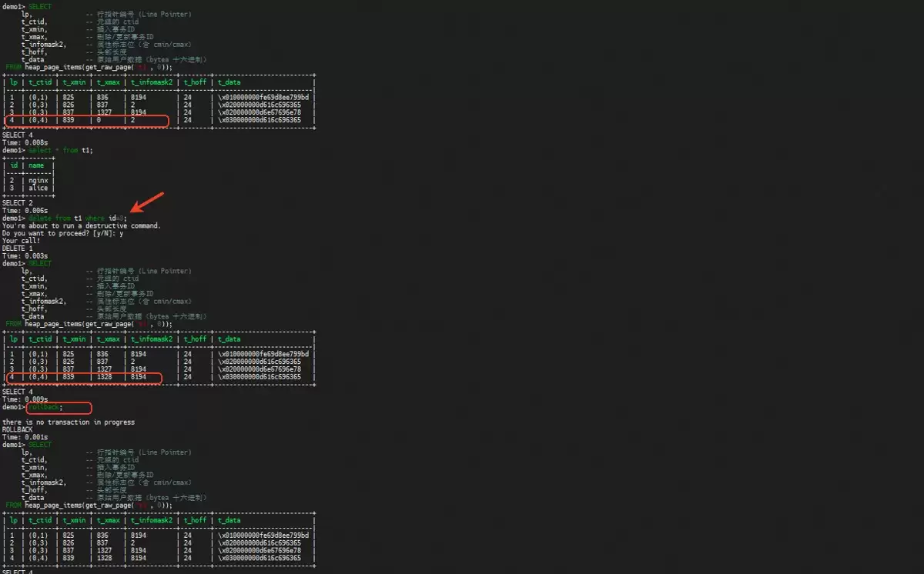Select the 'select * from t1;' command line
The width and height of the screenshot is (924, 574).
coord(61,150)
